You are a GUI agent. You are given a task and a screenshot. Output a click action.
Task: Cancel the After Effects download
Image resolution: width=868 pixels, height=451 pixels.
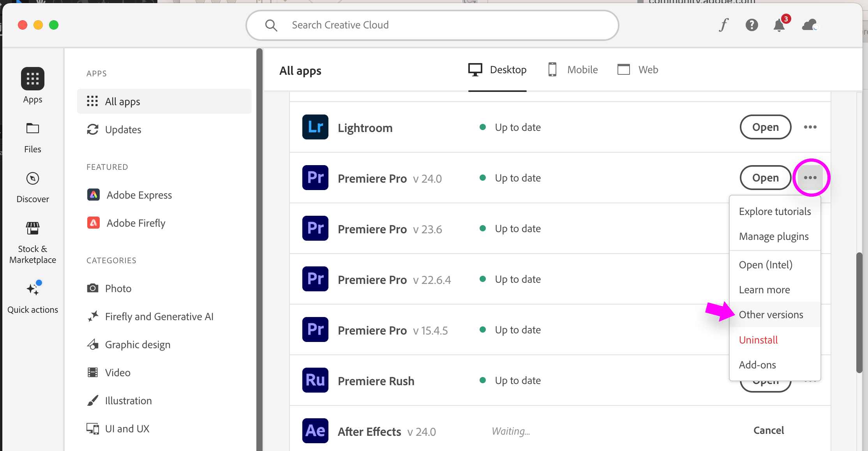click(768, 430)
